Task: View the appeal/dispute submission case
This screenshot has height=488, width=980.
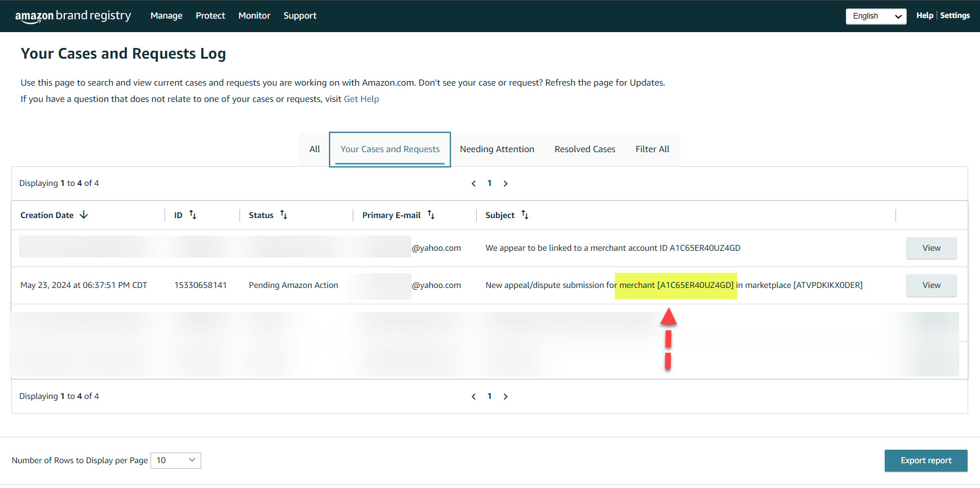Action: 931,285
